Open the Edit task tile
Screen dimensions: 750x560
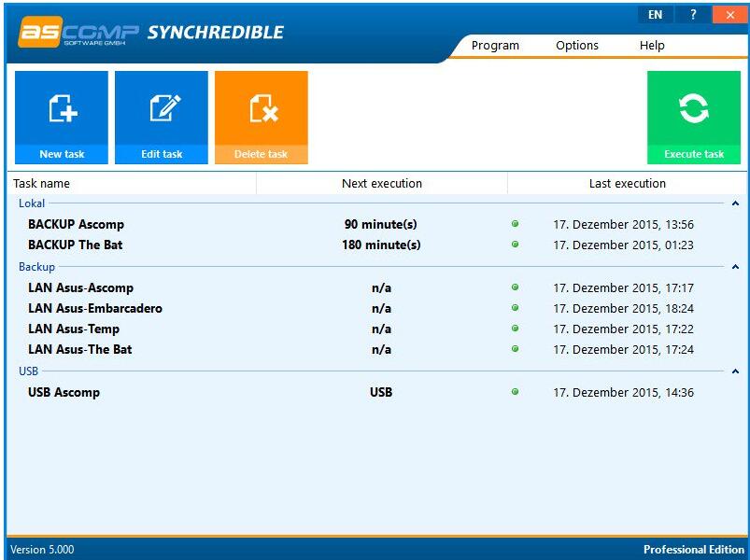click(162, 118)
